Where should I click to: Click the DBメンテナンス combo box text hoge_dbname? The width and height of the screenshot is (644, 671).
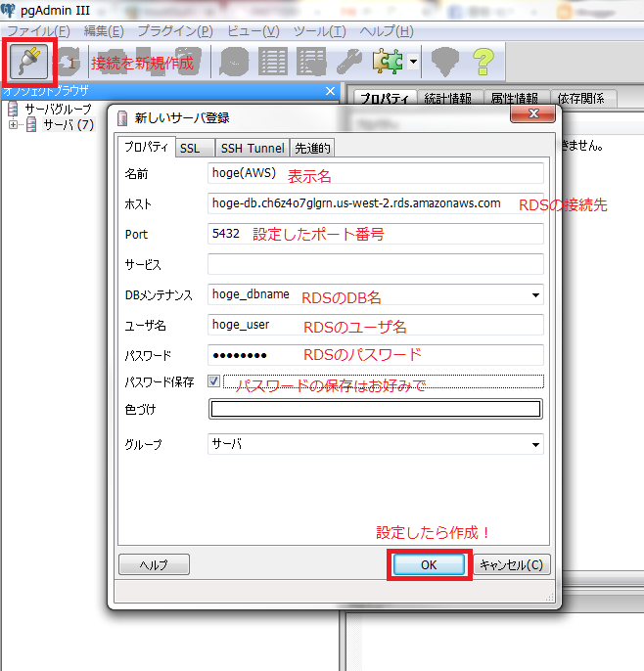[251, 294]
